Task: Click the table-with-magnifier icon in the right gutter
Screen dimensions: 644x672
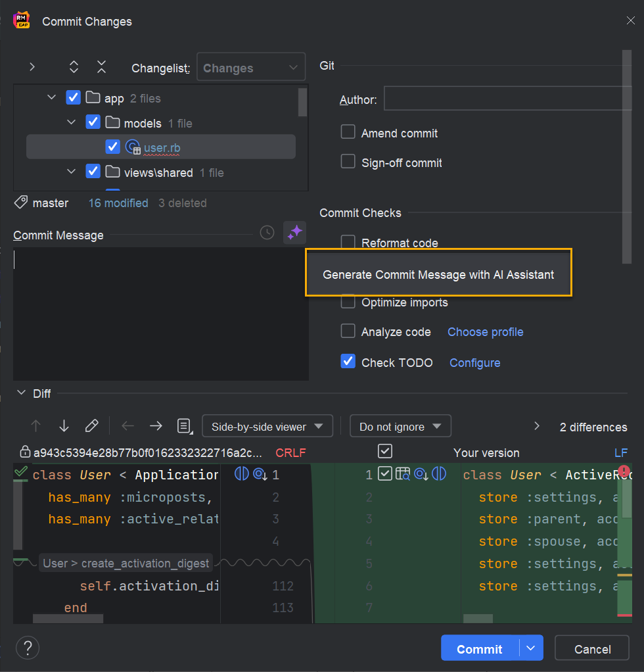Action: click(x=403, y=474)
